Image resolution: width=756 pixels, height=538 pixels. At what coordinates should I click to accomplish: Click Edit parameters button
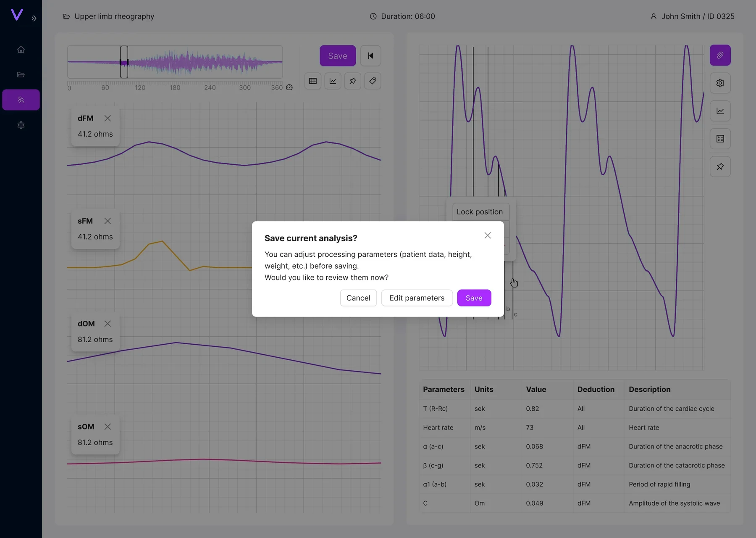417,298
